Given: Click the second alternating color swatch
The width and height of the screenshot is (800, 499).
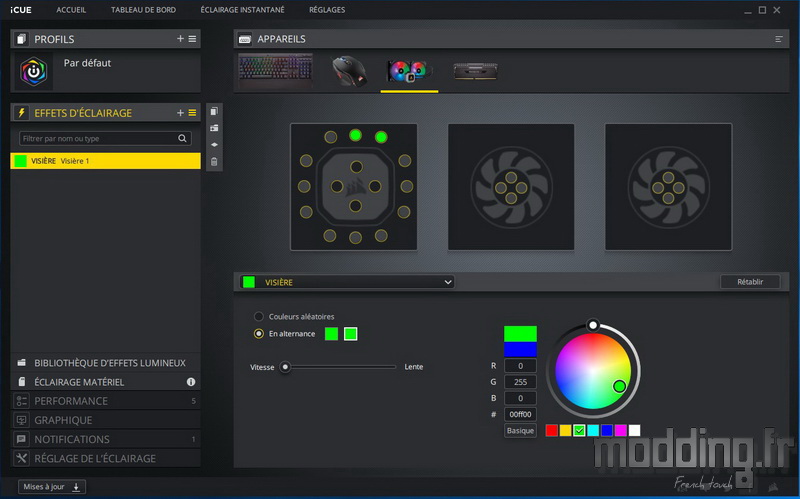Looking at the screenshot, I should 351,334.
